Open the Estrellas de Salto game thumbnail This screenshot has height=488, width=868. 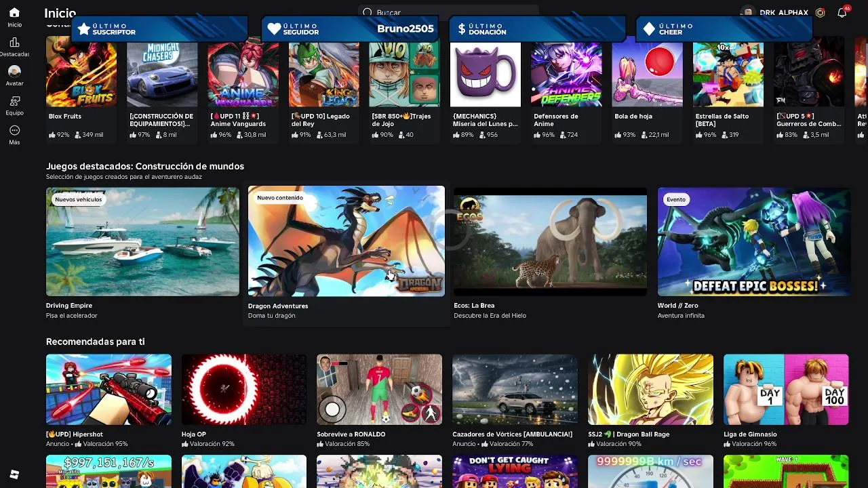pos(728,75)
